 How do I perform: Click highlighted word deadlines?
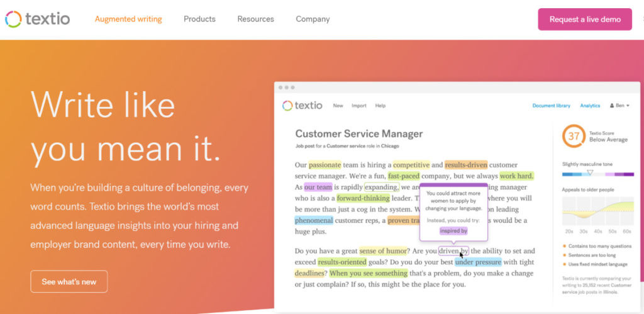coord(311,273)
